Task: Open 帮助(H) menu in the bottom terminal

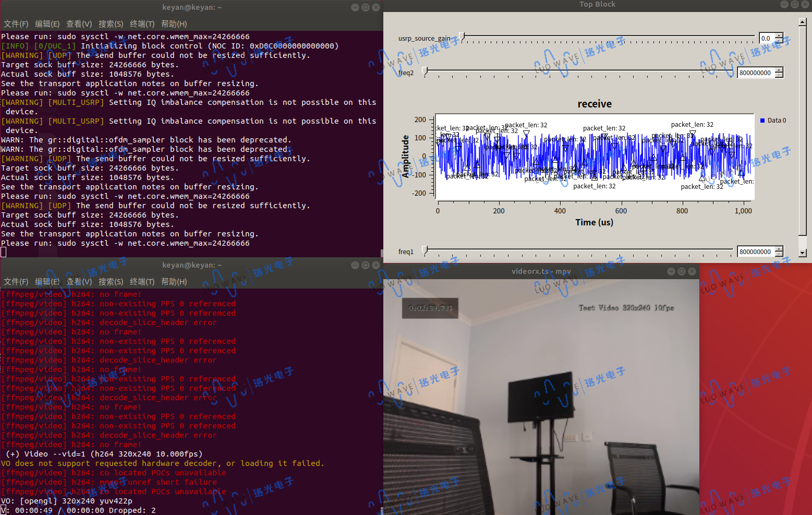Action: [x=174, y=282]
